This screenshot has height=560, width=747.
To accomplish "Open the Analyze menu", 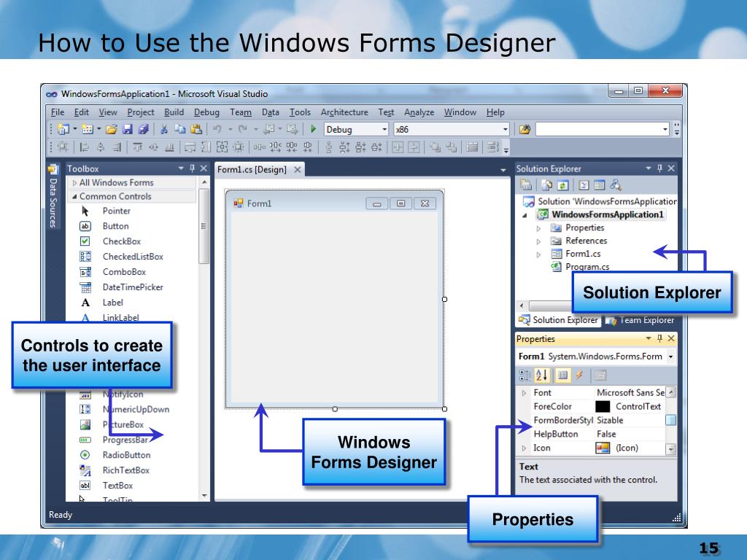I will point(419,112).
